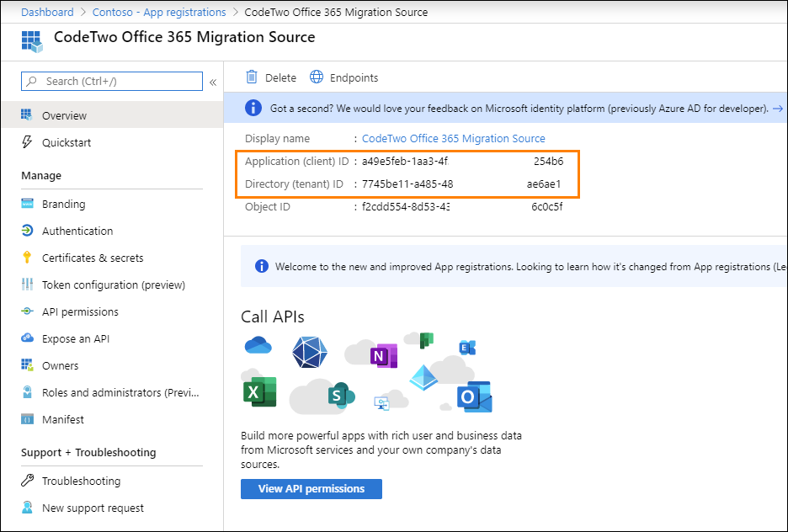This screenshot has height=532, width=788.
Task: Click the Endpoints globe icon
Action: tap(316, 77)
